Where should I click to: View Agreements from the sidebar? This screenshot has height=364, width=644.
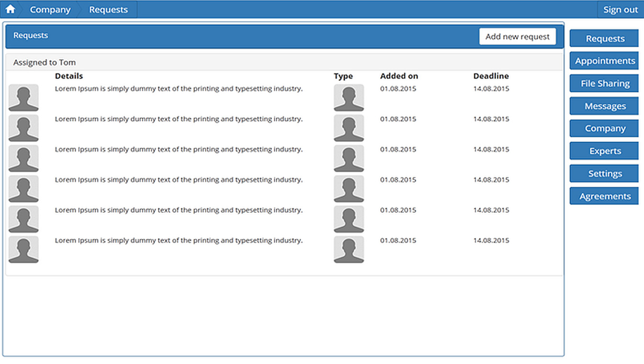click(x=604, y=196)
